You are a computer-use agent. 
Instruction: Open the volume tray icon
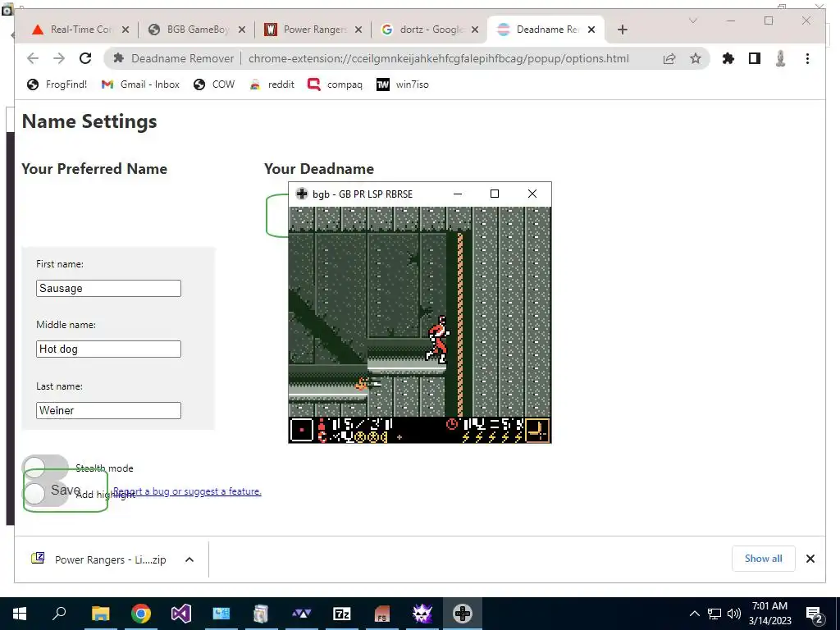point(734,614)
